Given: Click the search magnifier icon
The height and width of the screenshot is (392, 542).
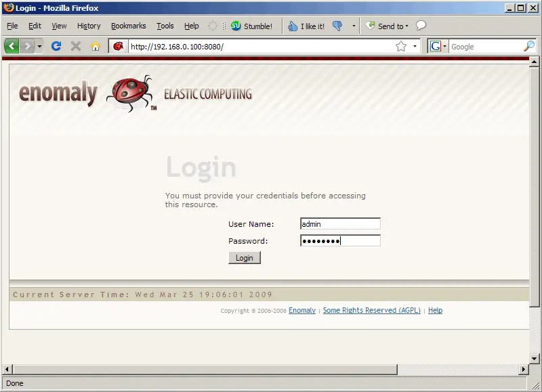Looking at the screenshot, I should tap(529, 46).
